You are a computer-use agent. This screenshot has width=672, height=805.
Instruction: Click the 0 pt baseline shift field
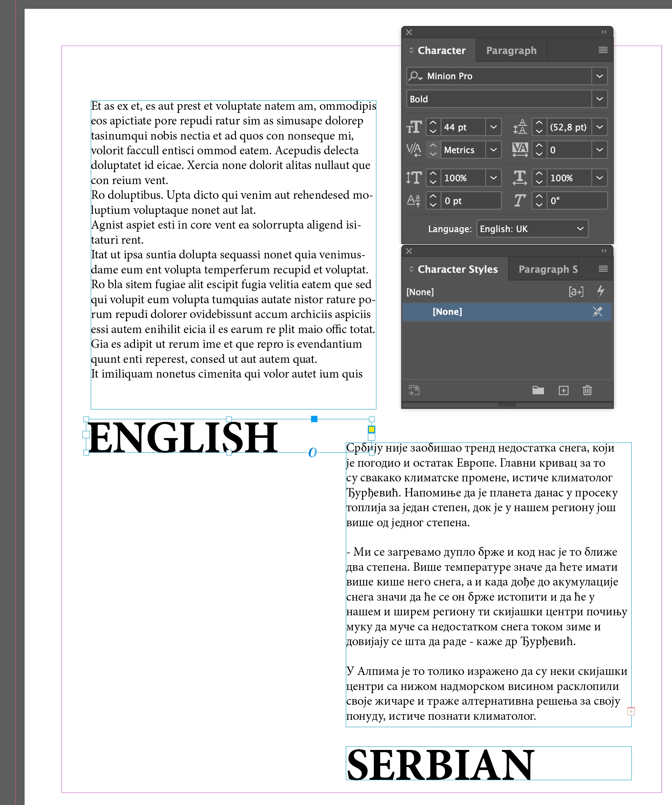[471, 201]
